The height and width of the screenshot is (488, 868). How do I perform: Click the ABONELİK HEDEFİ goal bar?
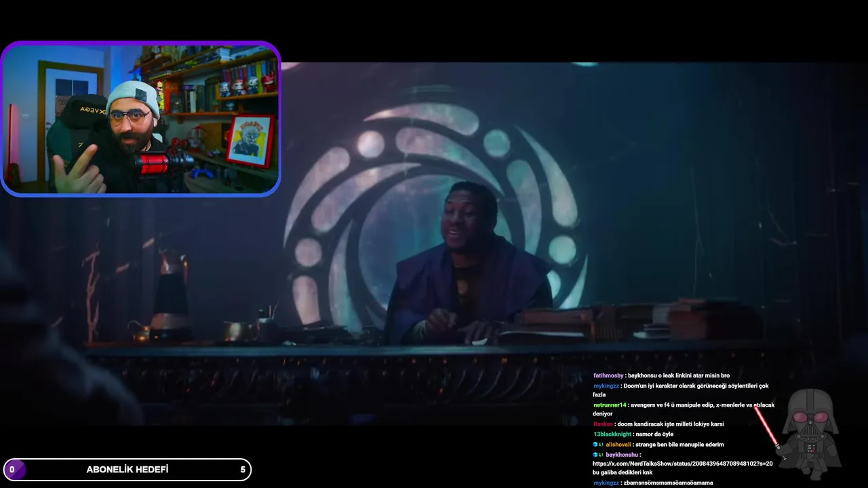[127, 470]
